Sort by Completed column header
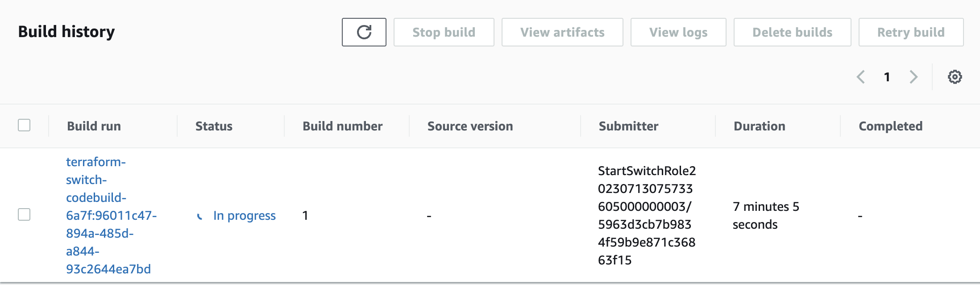Viewport: 980px width, 285px height. [890, 126]
